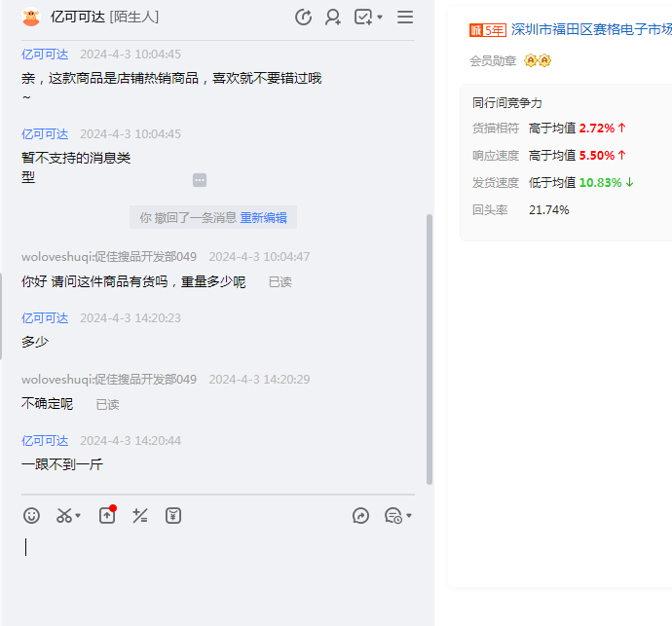Add contact with person-plus icon

coord(333,18)
